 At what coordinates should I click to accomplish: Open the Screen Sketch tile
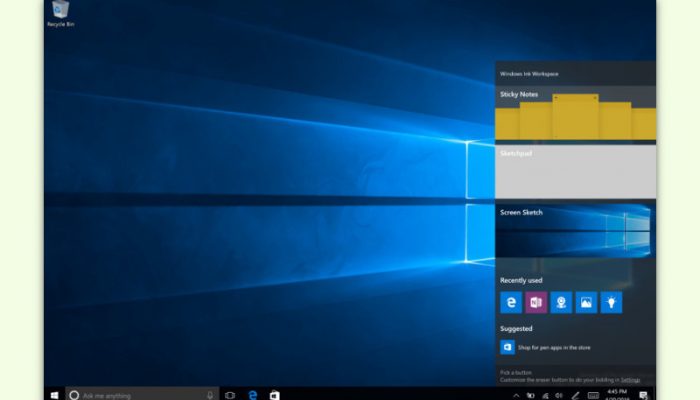pyautogui.click(x=575, y=231)
